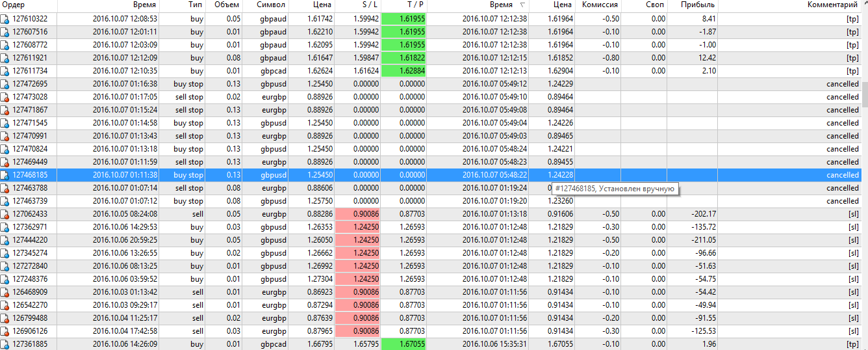Click the loss value -202.17
Viewport: 868px width, 350px height.
coord(703,214)
